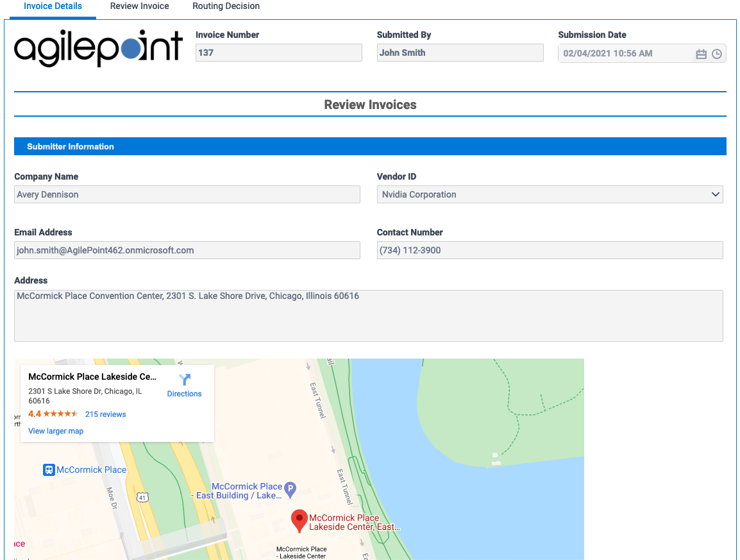Switch to the Invoice Details tab
The width and height of the screenshot is (740, 560).
pyautogui.click(x=53, y=6)
